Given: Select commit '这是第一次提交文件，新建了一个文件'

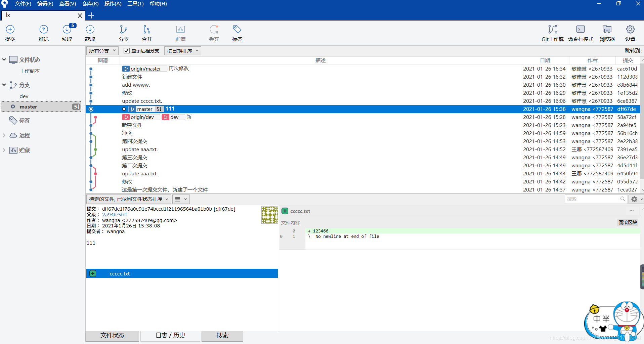Looking at the screenshot, I should [x=363, y=189].
